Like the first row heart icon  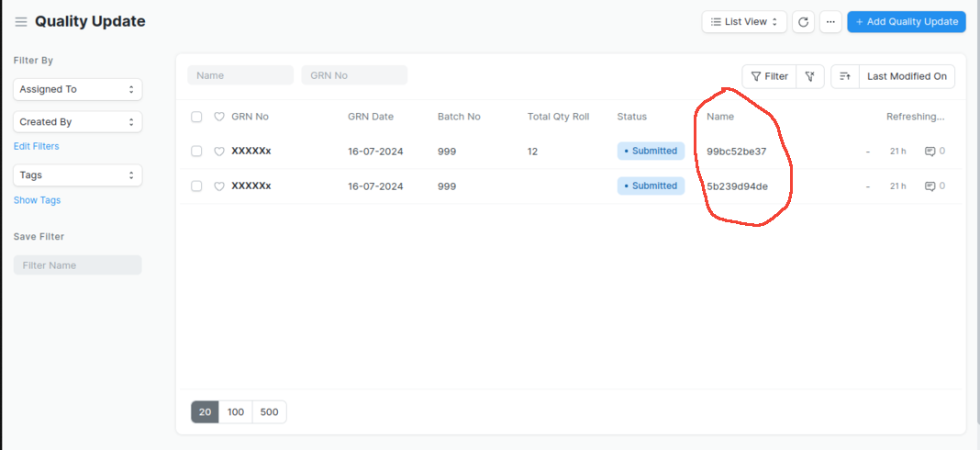click(219, 152)
